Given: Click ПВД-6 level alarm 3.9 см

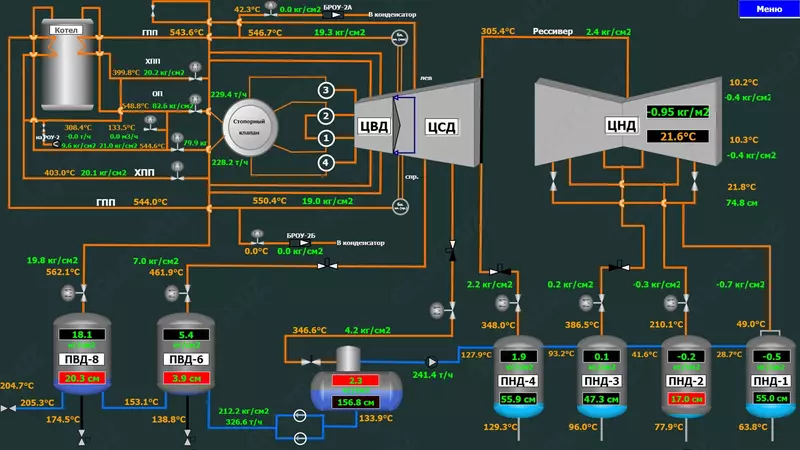Looking at the screenshot, I should [x=186, y=378].
